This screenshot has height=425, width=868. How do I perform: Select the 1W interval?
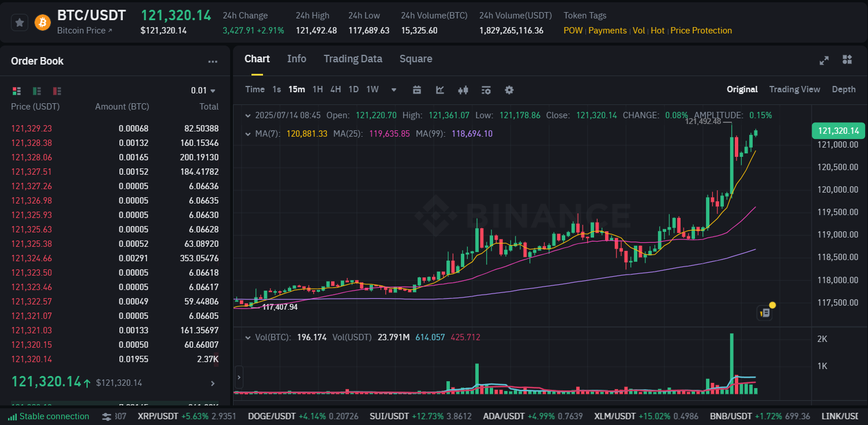373,89
